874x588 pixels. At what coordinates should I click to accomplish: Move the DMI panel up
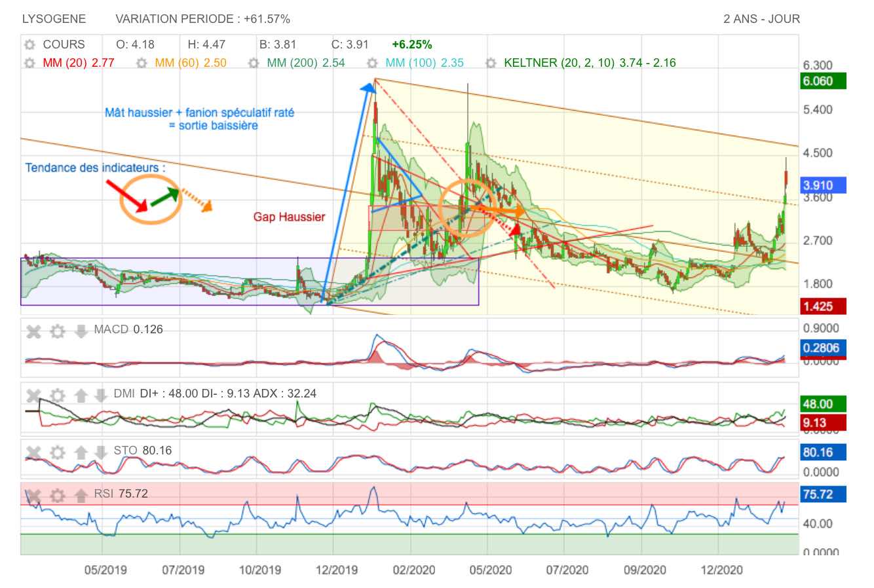81,395
